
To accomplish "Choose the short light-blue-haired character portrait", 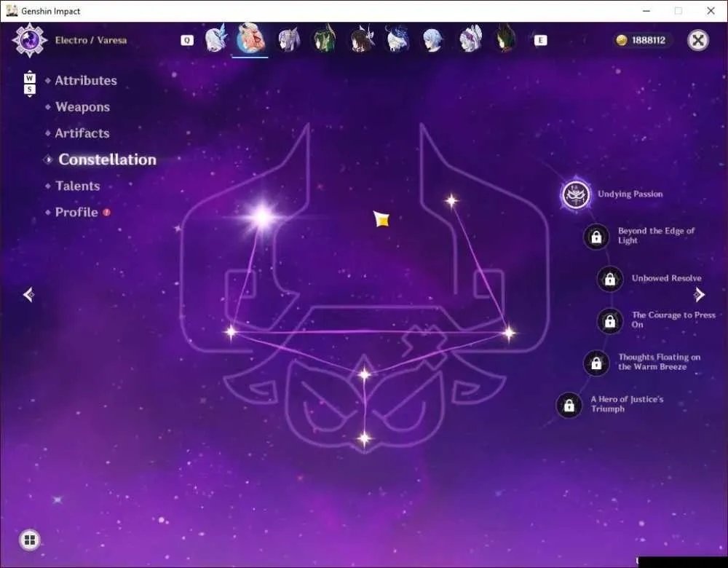I will click(x=433, y=39).
